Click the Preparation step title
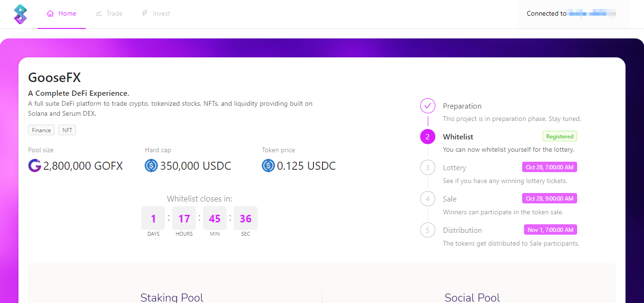 pyautogui.click(x=462, y=106)
